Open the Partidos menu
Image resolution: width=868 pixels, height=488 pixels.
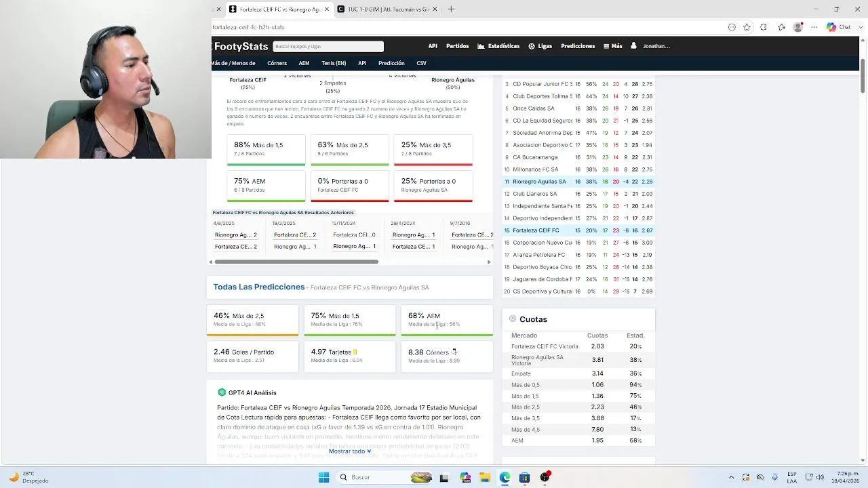click(457, 46)
